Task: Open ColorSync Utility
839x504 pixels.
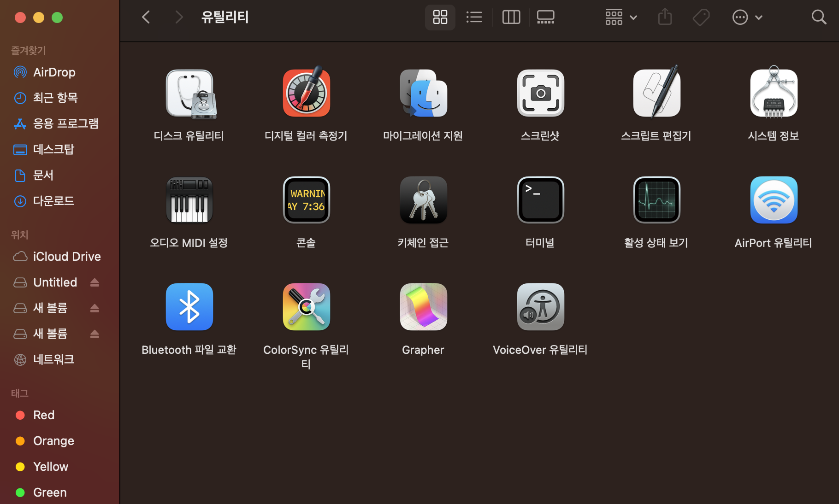Action: pos(306,307)
